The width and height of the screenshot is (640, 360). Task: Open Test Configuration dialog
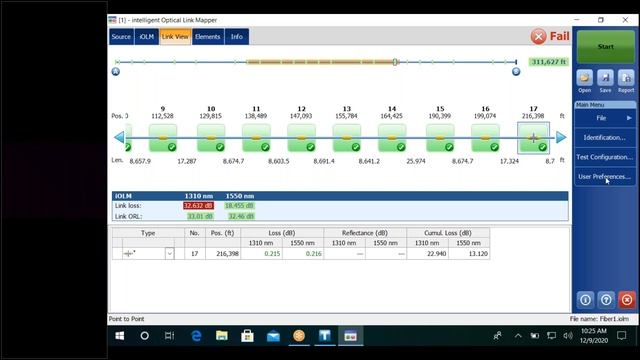pos(605,157)
